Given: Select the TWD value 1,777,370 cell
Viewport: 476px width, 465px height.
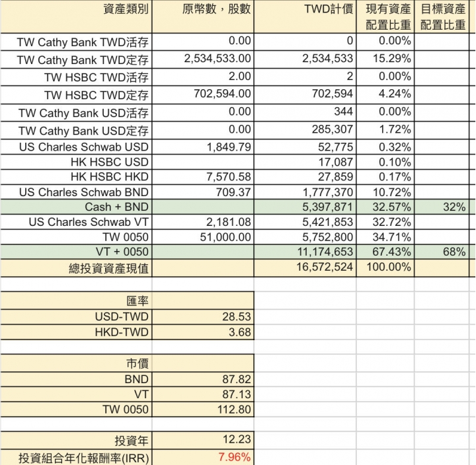Looking at the screenshot, I should [305, 192].
